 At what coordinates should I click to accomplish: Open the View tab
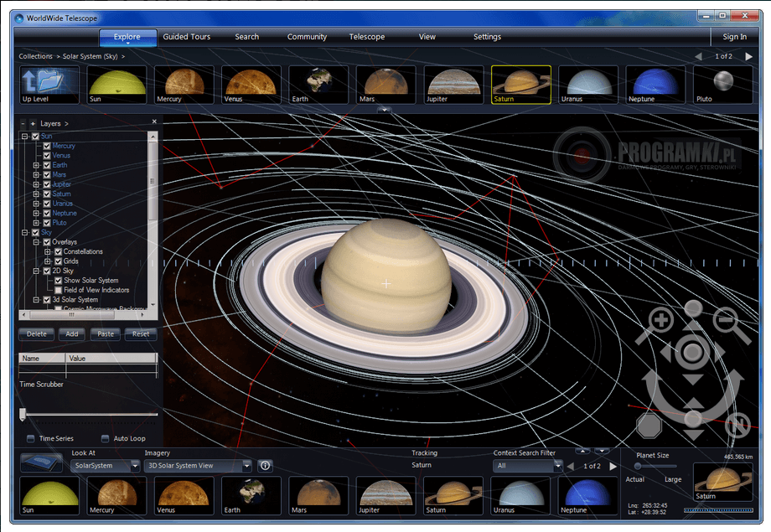[427, 37]
